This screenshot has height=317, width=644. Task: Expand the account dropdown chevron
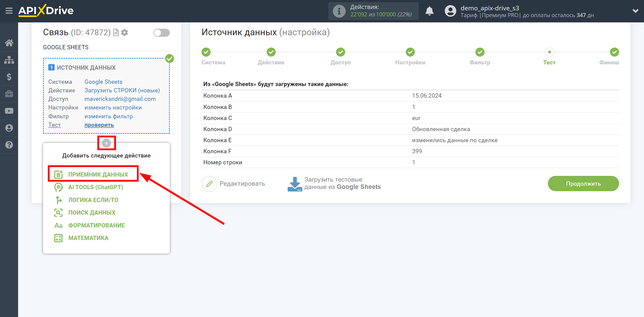point(635,11)
